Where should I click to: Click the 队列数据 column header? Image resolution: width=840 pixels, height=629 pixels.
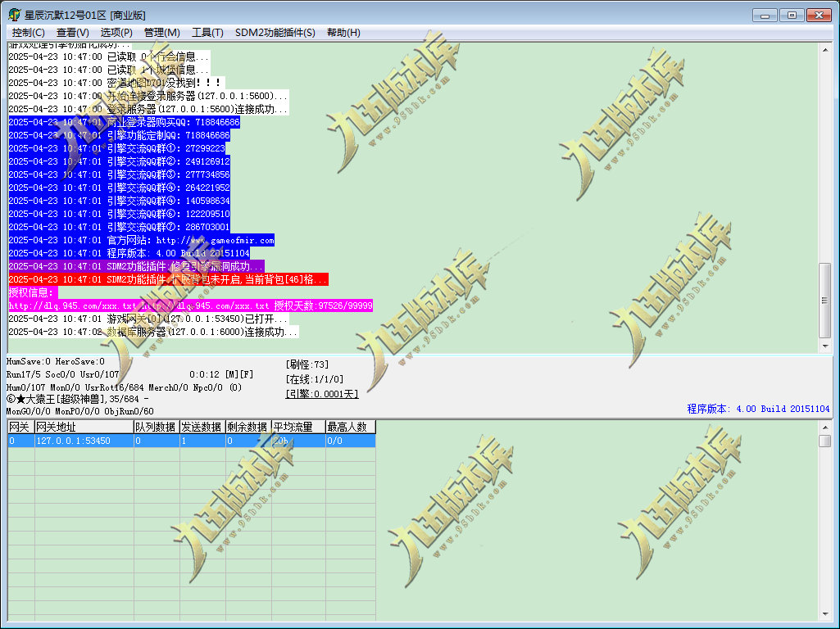coord(156,427)
